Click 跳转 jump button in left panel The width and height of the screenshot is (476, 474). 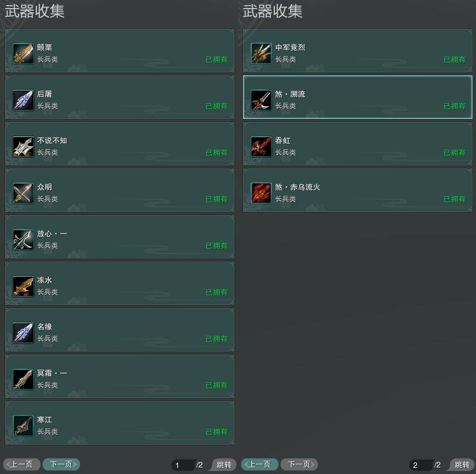(224, 464)
